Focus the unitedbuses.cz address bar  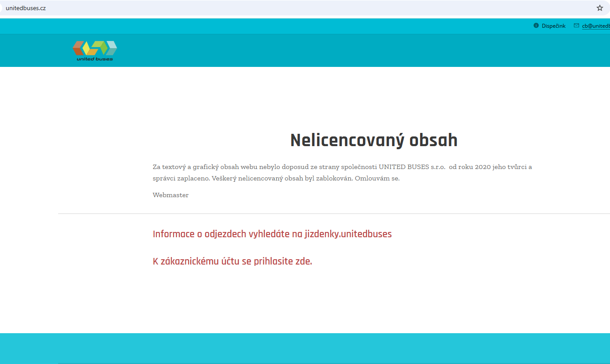point(264,8)
